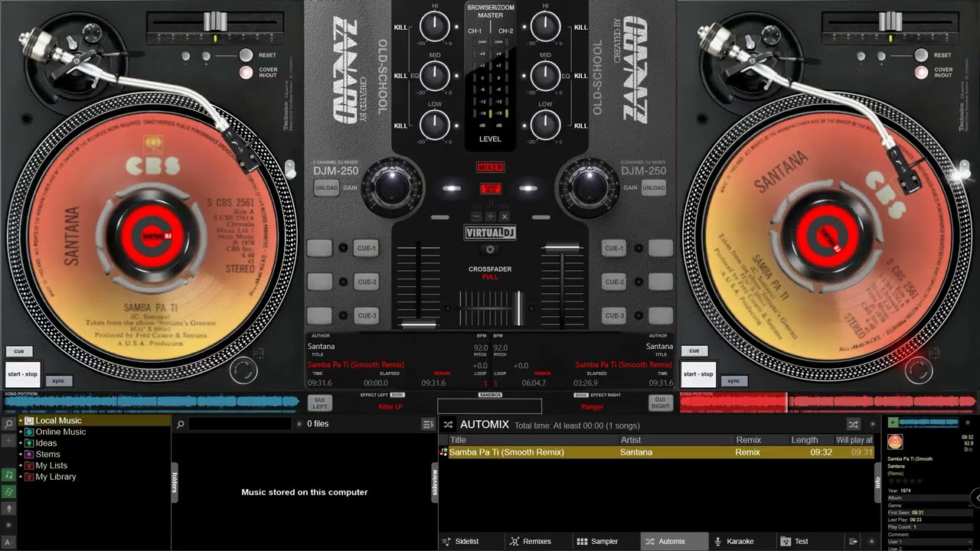
Task: Click the left channel volume fader
Action: (x=418, y=324)
